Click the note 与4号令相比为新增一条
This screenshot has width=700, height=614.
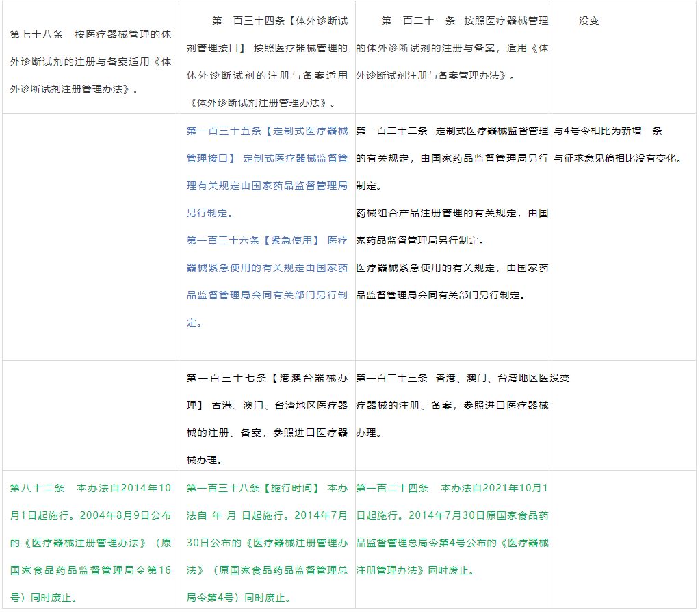pos(608,131)
